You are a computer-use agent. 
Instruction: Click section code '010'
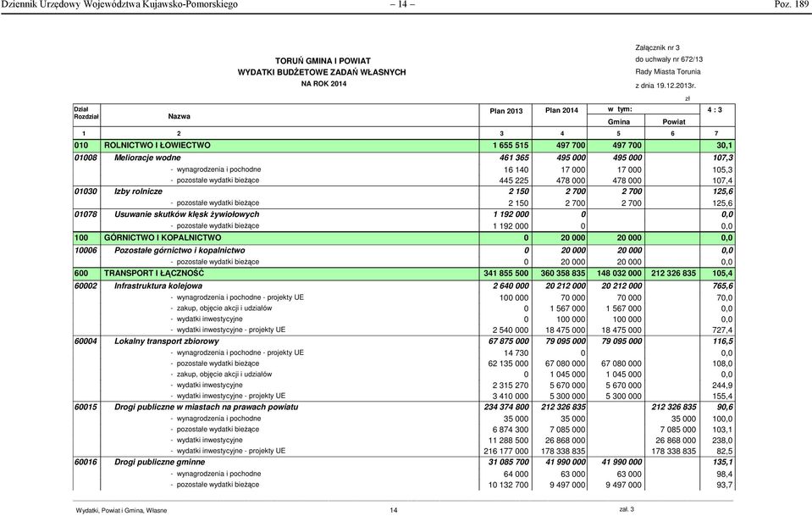81,146
